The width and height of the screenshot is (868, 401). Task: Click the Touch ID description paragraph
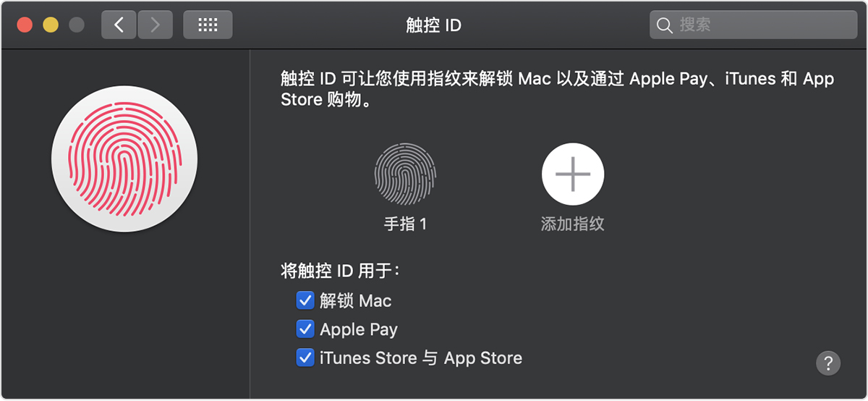557,89
